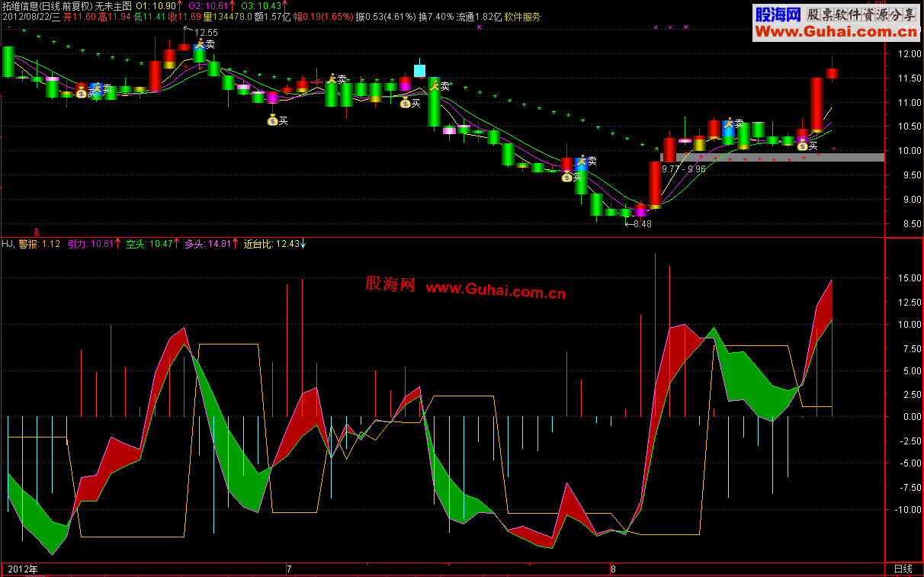This screenshot has width=924, height=577.
Task: Click the 空头: 10.47 value
Action: (149, 244)
